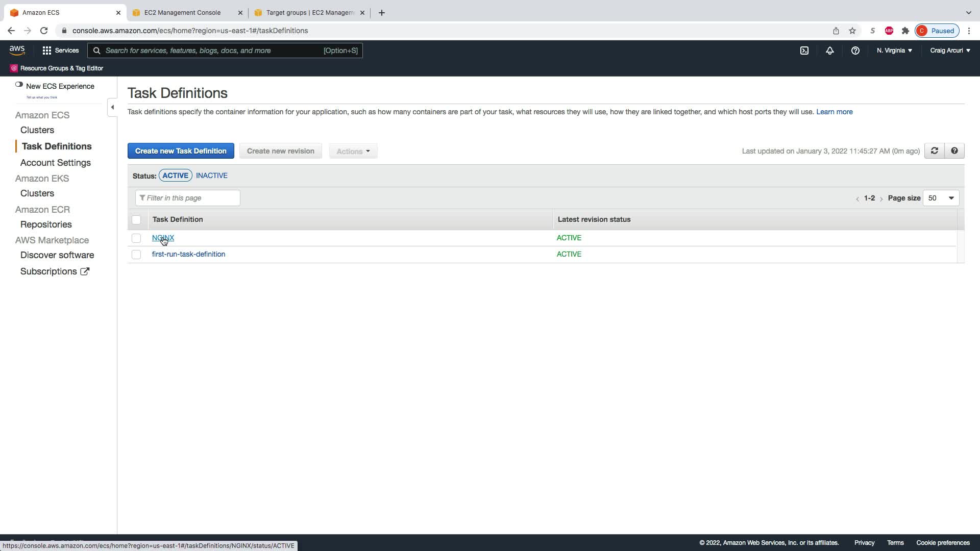The height and width of the screenshot is (551, 980).
Task: Click the support help question-mark icon
Action: pos(855,51)
